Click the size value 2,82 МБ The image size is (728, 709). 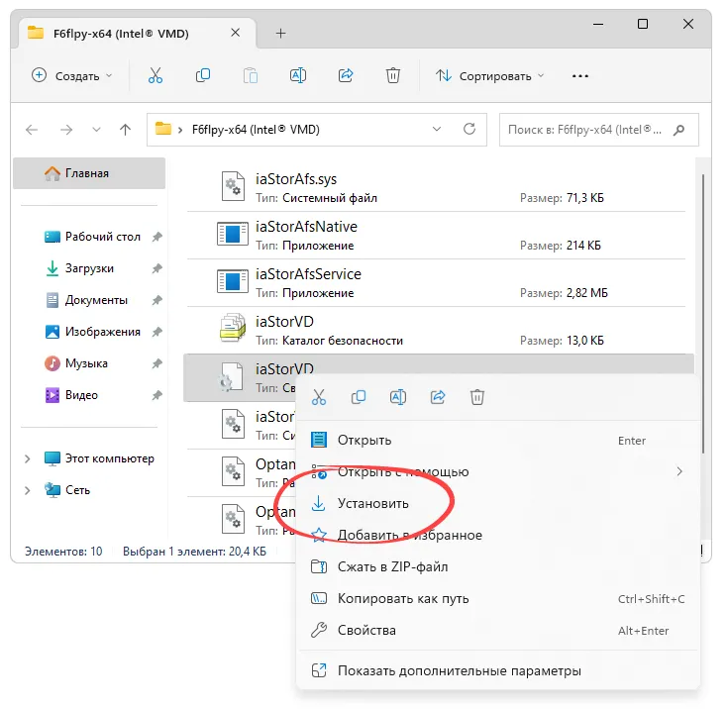pos(586,293)
